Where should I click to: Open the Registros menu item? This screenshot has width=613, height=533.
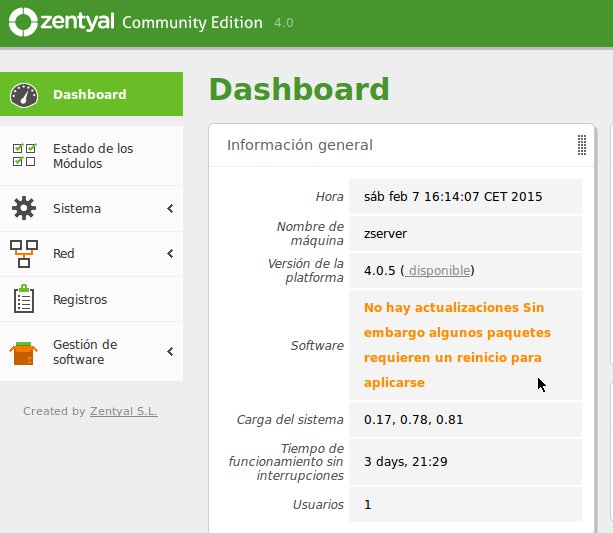[x=91, y=299]
